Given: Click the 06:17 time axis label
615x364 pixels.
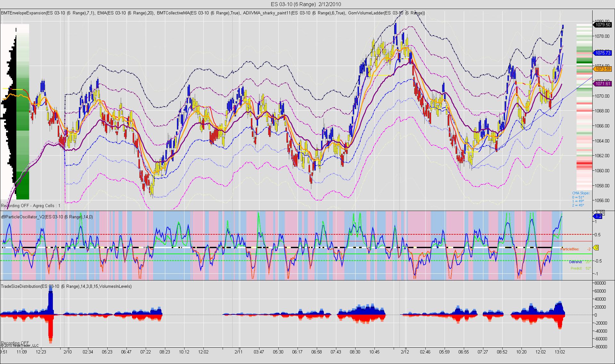Looking at the screenshot, I should coord(297,352).
